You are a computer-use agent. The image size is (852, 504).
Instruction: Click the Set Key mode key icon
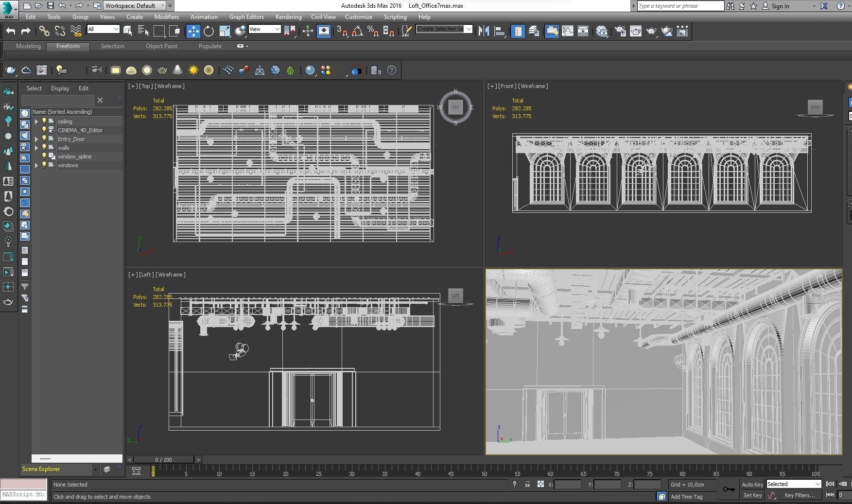click(729, 489)
